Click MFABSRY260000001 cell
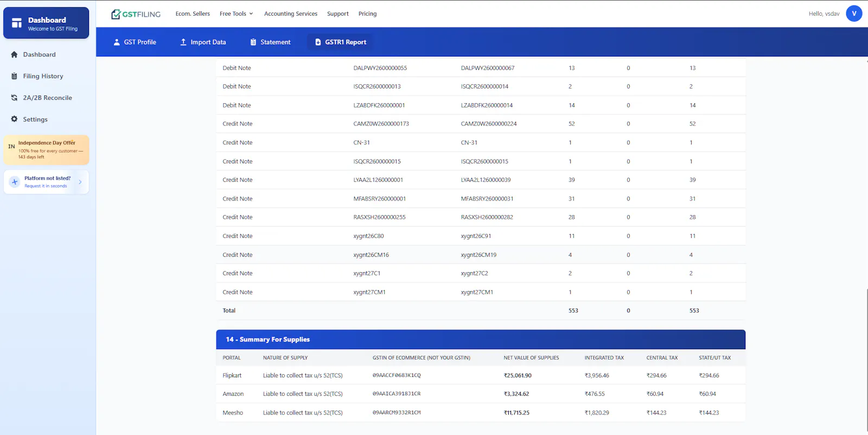 tap(379, 199)
